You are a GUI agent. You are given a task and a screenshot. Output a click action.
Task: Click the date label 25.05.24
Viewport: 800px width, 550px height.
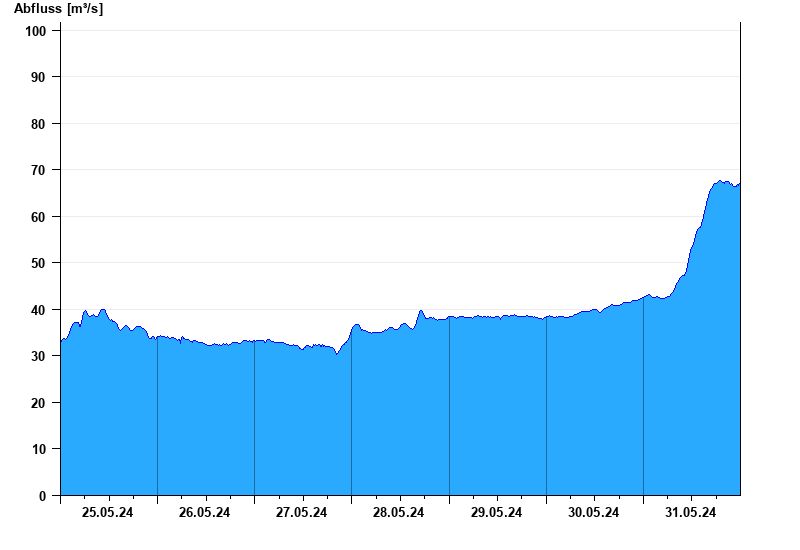tap(107, 512)
